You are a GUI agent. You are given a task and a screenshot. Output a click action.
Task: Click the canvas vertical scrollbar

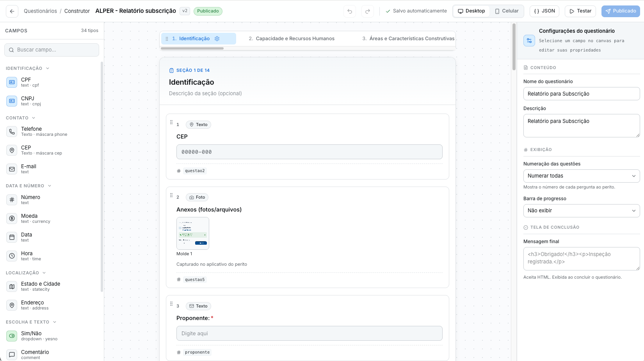514,47
